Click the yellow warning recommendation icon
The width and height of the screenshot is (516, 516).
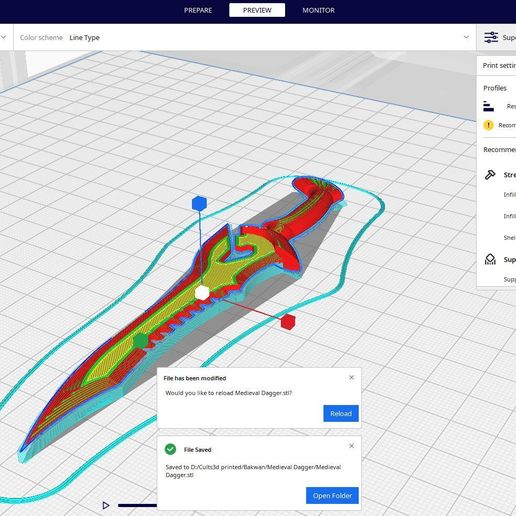[488, 125]
